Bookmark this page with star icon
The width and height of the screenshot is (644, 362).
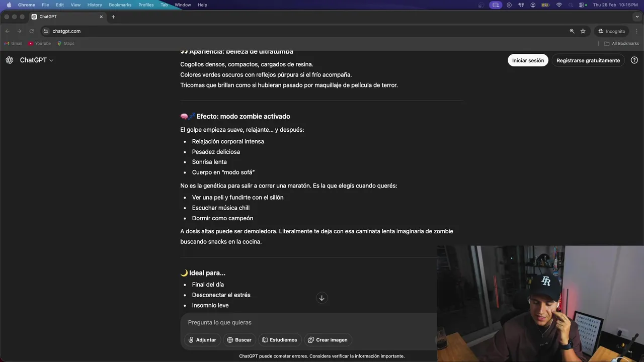pos(583,31)
